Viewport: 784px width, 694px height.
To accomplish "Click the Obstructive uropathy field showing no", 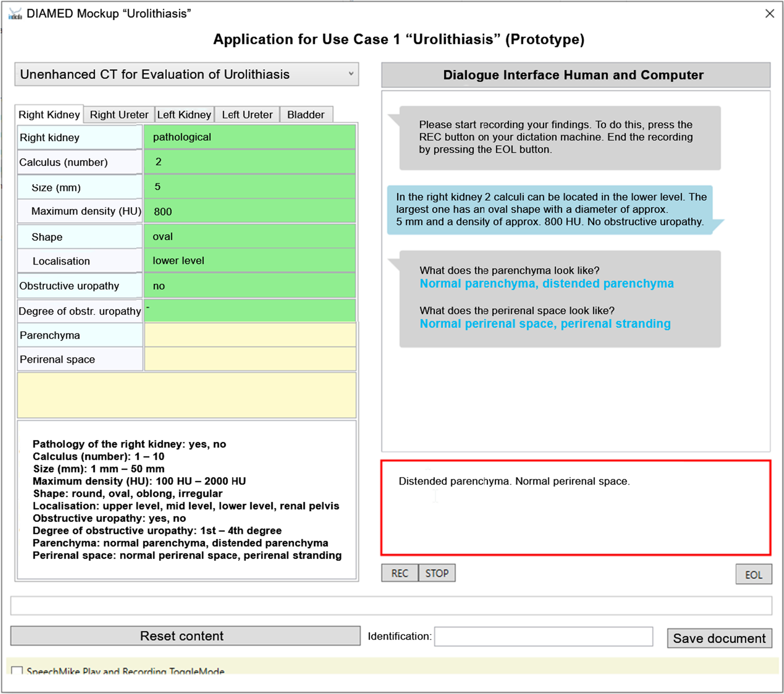I will point(250,285).
